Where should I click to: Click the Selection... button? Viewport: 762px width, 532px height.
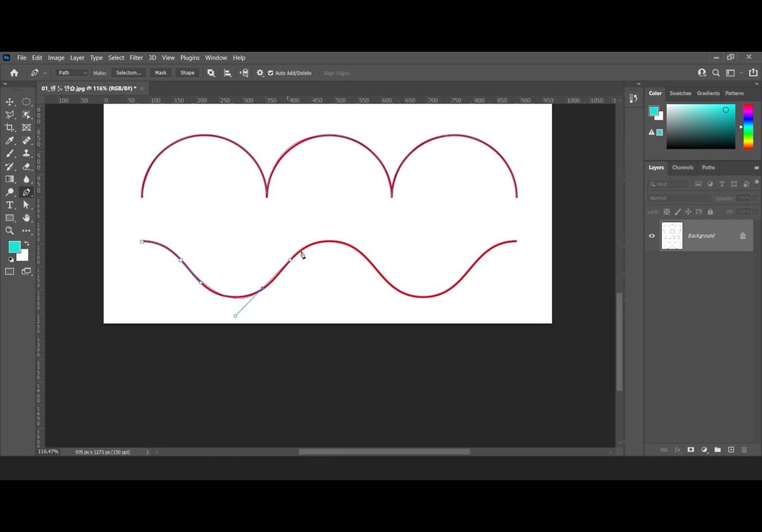(129, 73)
